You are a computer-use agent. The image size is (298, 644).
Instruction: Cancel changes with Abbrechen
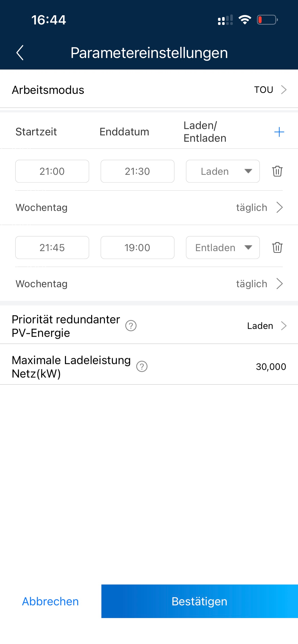tap(50, 601)
